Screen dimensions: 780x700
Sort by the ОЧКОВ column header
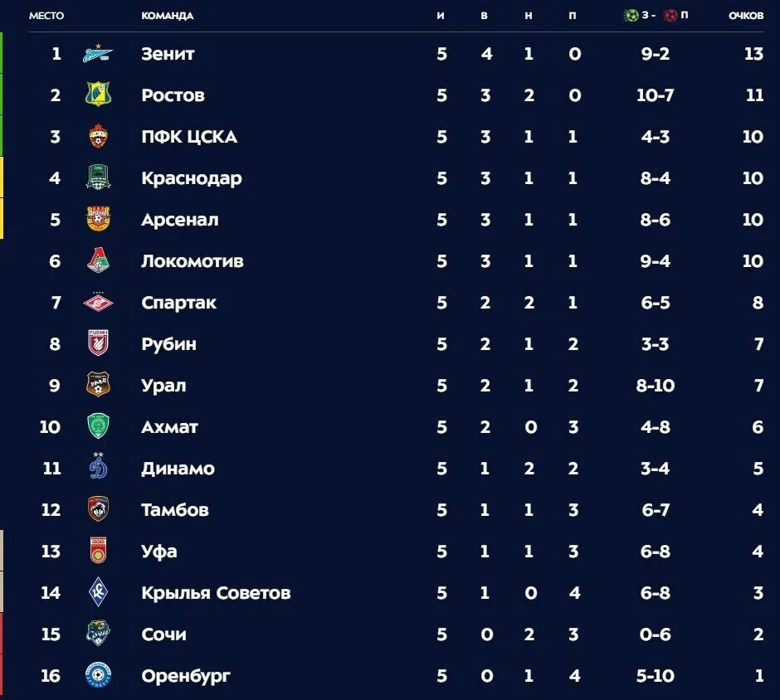point(746,16)
